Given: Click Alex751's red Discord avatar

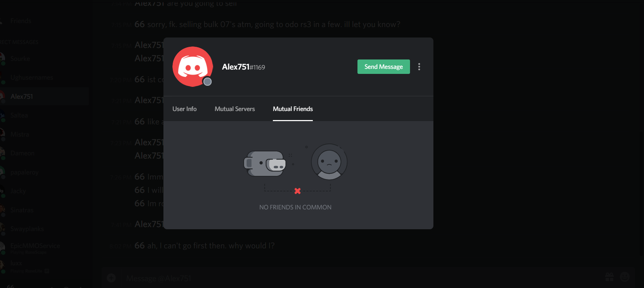Looking at the screenshot, I should [193, 67].
